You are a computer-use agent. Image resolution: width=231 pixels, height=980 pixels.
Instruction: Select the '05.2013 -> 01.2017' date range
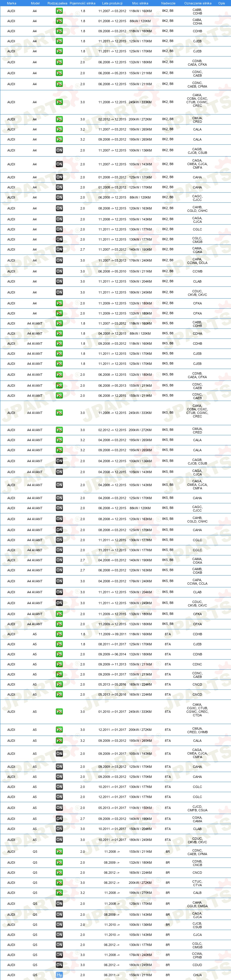tap(112, 808)
